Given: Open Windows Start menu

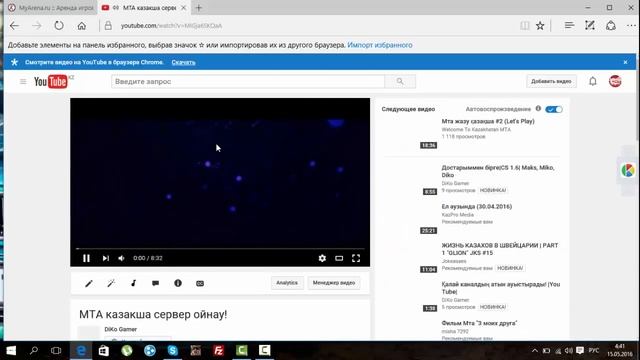Looking at the screenshot, I should 11,351.
